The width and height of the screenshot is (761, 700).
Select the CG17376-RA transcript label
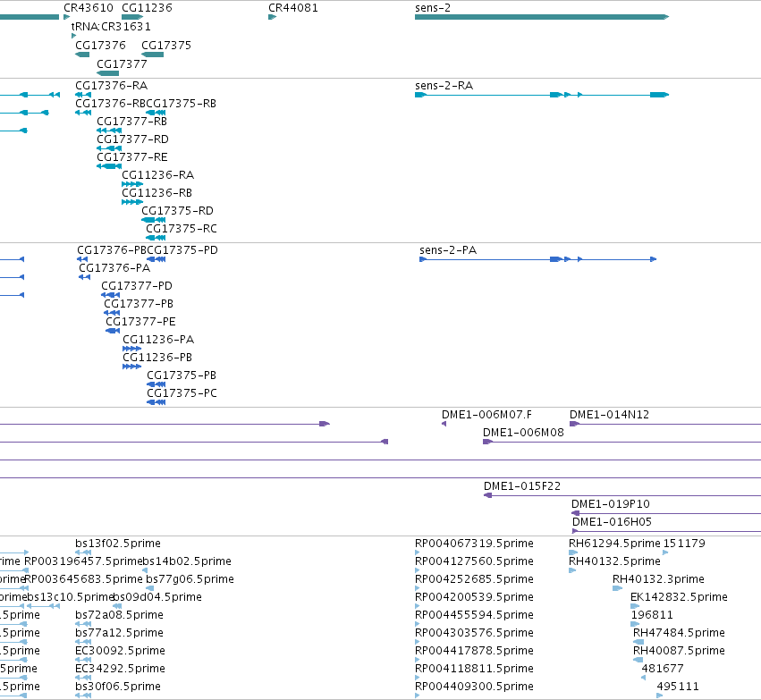click(x=111, y=86)
